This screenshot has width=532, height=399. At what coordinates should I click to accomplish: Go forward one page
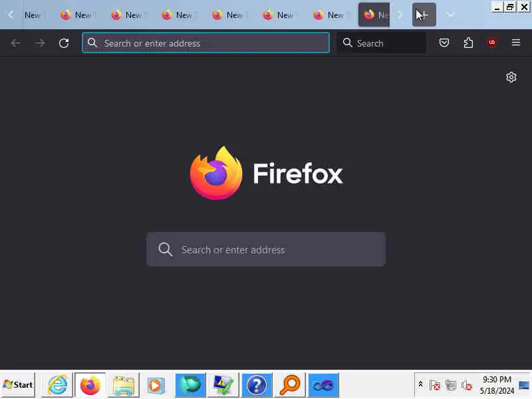coord(40,43)
